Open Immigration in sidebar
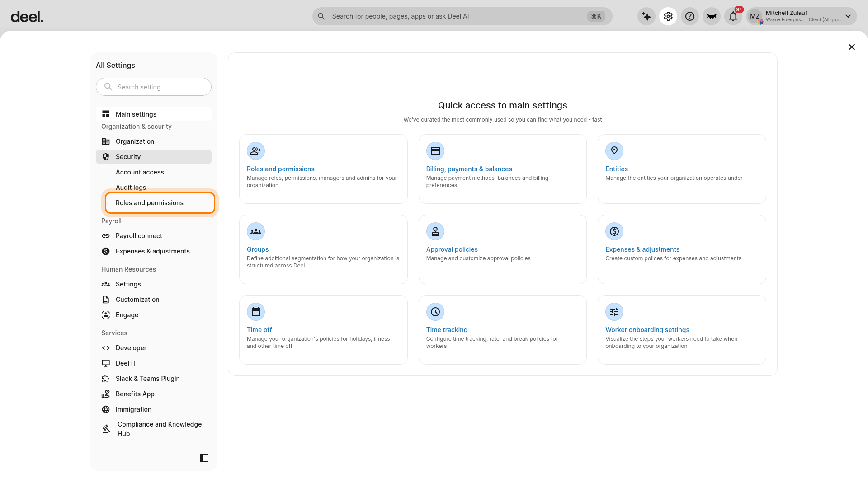 click(x=154, y=409)
